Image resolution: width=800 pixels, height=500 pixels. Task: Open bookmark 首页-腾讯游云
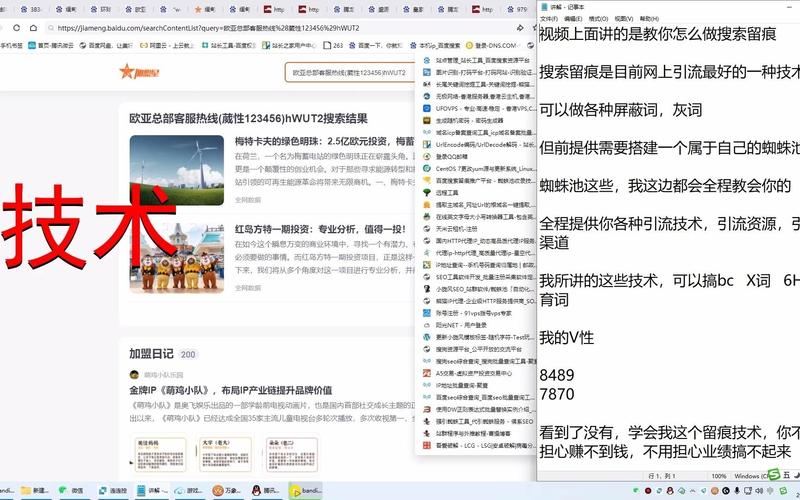pos(51,45)
